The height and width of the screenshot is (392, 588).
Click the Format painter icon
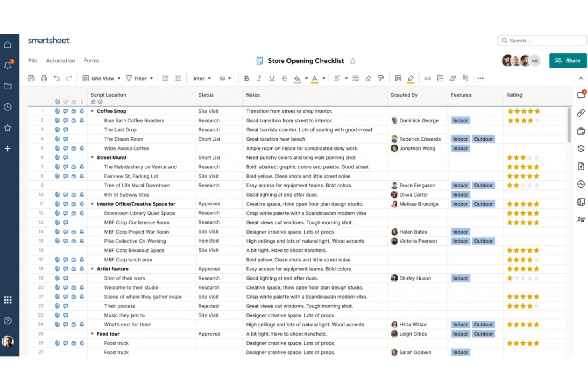click(381, 79)
